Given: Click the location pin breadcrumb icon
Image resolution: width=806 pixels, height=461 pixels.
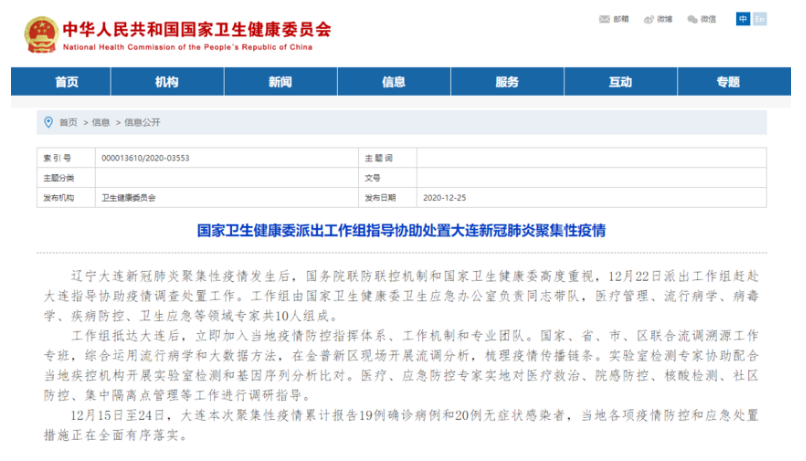Looking at the screenshot, I should (x=47, y=122).
